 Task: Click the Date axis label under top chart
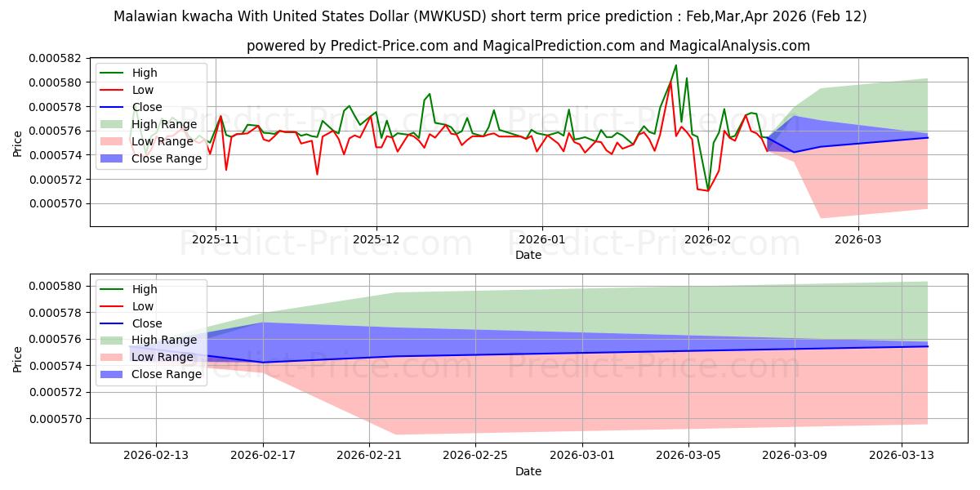pyautogui.click(x=528, y=255)
